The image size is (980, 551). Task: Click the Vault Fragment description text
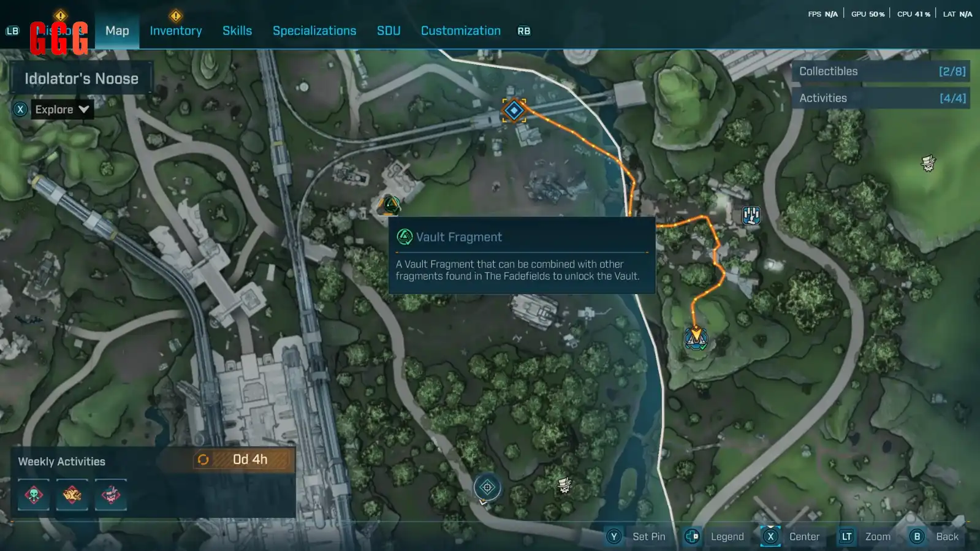(517, 270)
